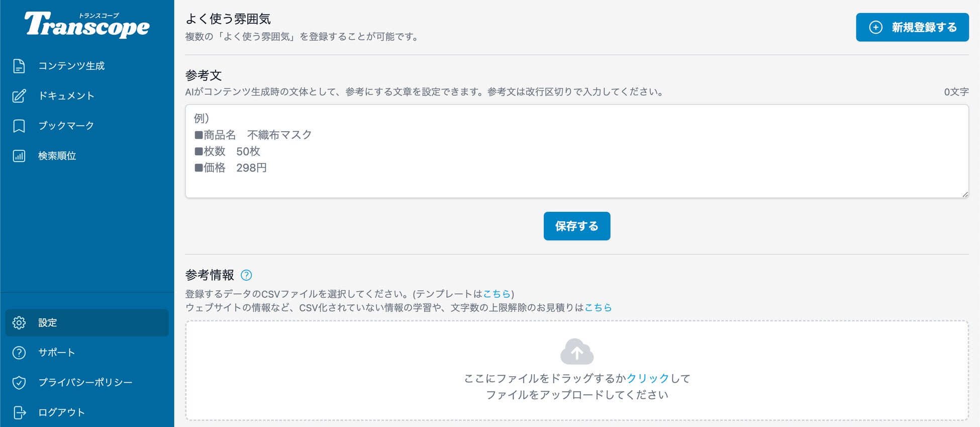Screen dimensions: 980x427
Task: Open ドキュメント in the sidebar
Action: [66, 96]
